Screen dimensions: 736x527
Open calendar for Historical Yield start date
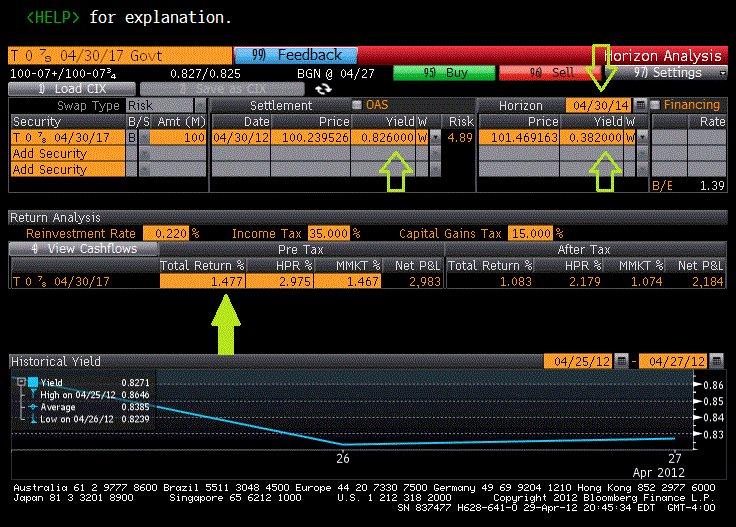(x=621, y=361)
